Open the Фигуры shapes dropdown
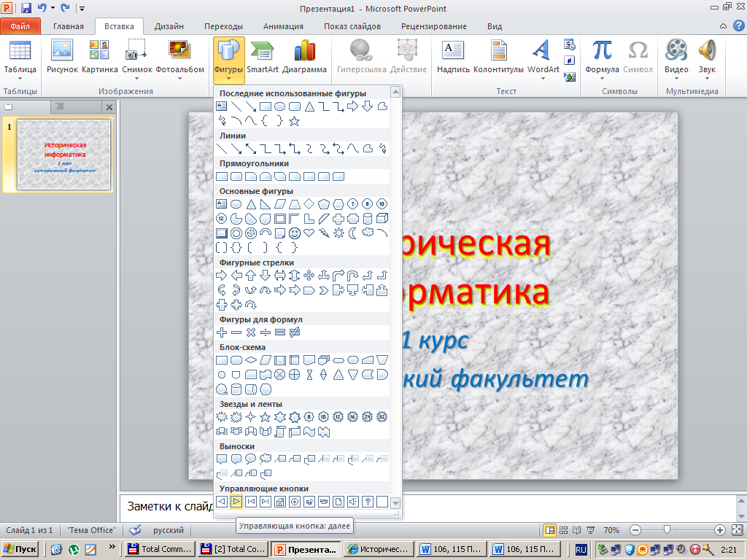The width and height of the screenshot is (747, 560). [228, 61]
